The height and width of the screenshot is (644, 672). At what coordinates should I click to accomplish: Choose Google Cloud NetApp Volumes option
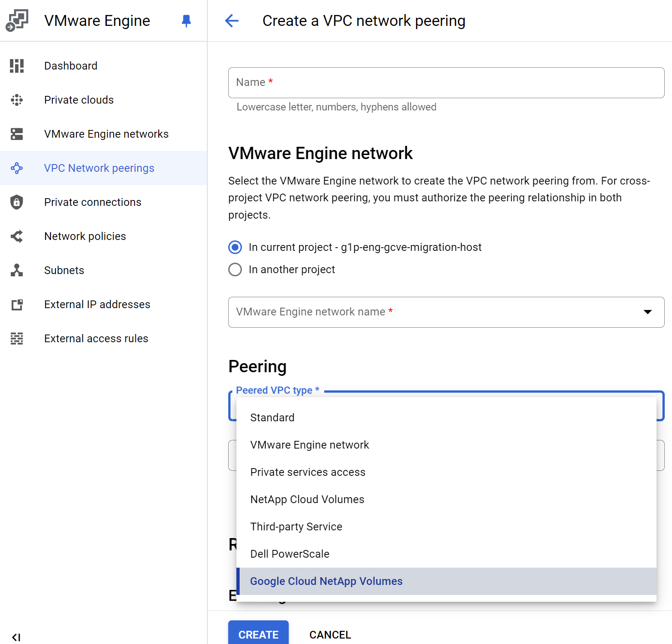326,581
